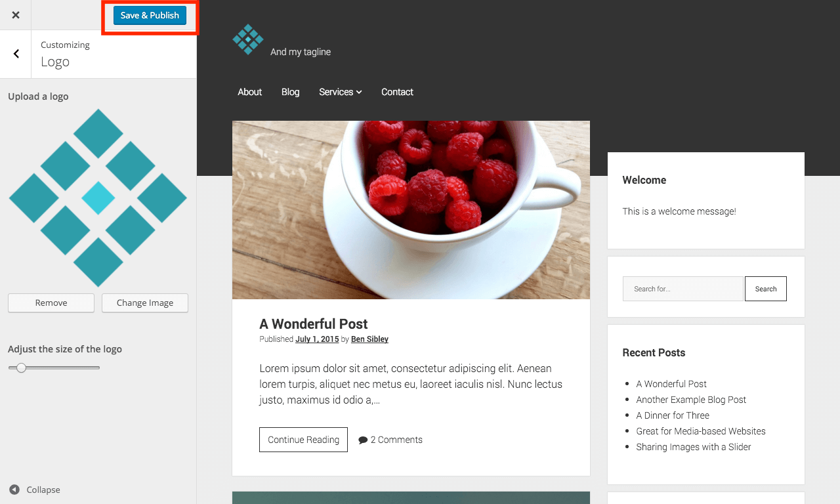
Task: Open the Blog menu item
Action: point(290,92)
